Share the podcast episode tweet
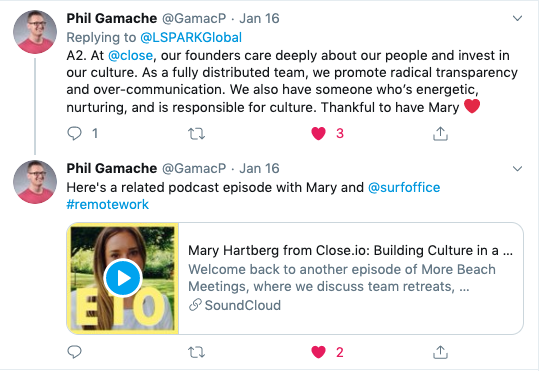Screen dimensions: 542x371 click(440, 352)
